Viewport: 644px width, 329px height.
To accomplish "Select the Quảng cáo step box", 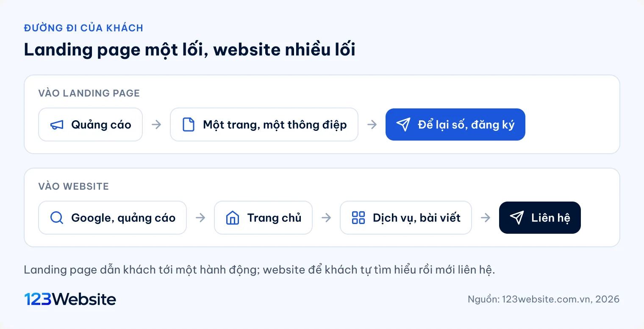I will (91, 124).
